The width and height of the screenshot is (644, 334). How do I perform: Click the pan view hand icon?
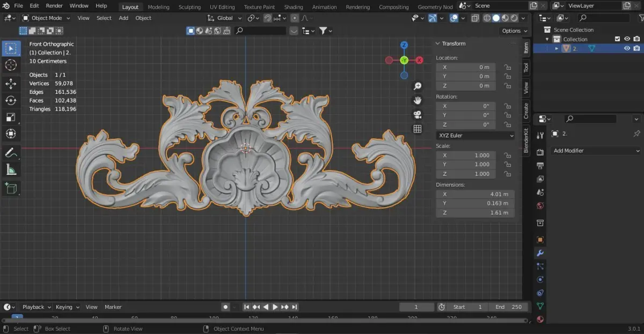pyautogui.click(x=418, y=100)
